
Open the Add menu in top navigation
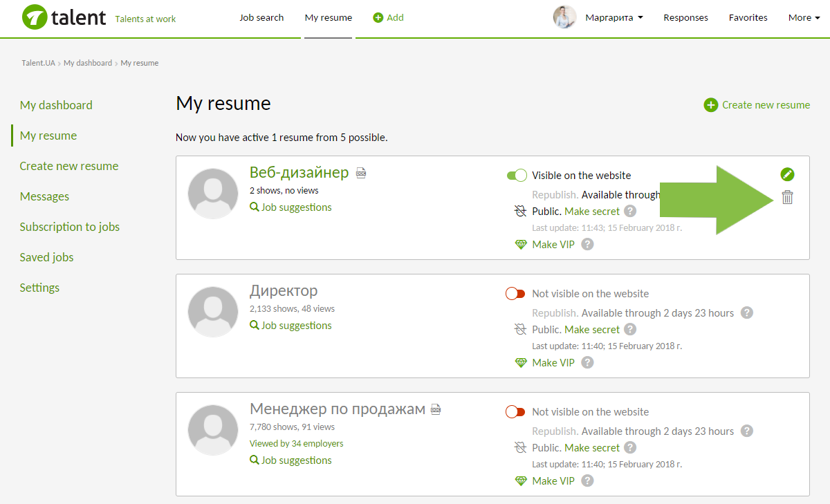click(388, 18)
